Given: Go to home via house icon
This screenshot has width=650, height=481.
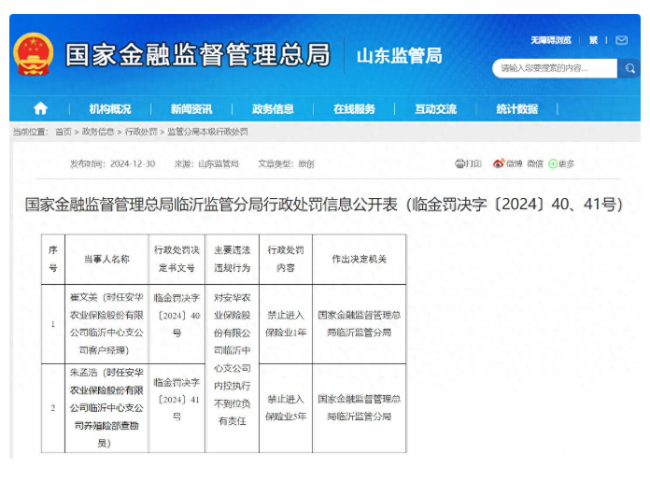Looking at the screenshot, I should pos(40,109).
